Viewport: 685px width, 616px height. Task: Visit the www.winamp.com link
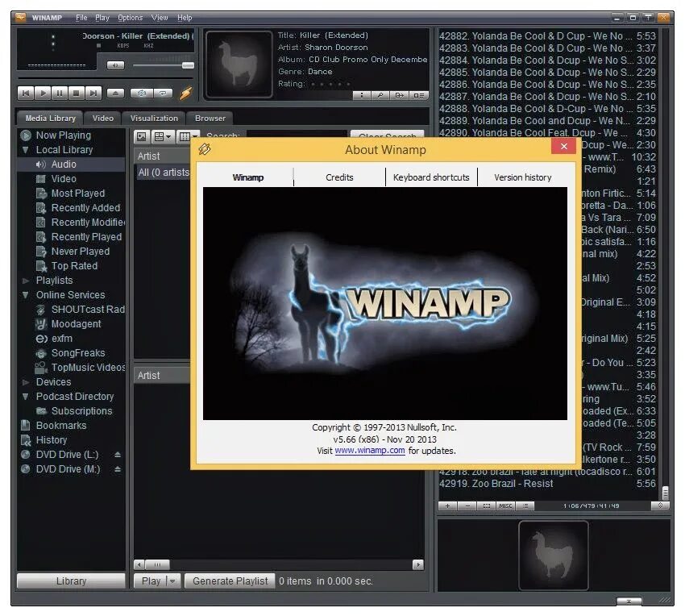coord(370,451)
